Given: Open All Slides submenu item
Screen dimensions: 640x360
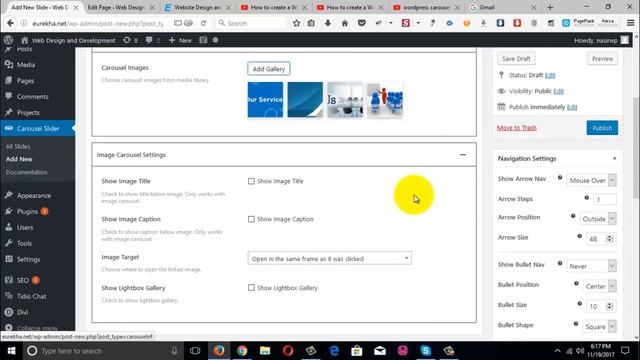Looking at the screenshot, I should 18,146.
